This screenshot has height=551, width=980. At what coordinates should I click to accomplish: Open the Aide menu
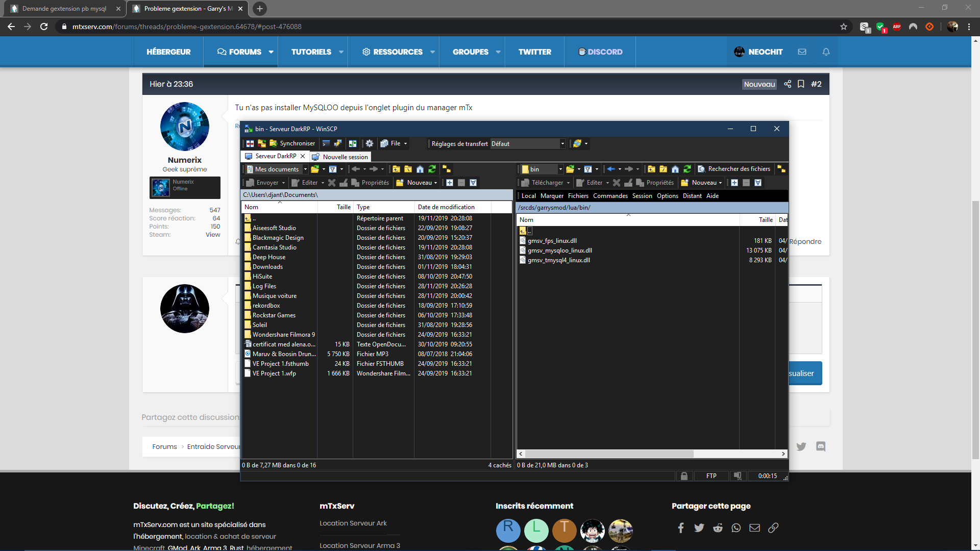click(x=713, y=196)
